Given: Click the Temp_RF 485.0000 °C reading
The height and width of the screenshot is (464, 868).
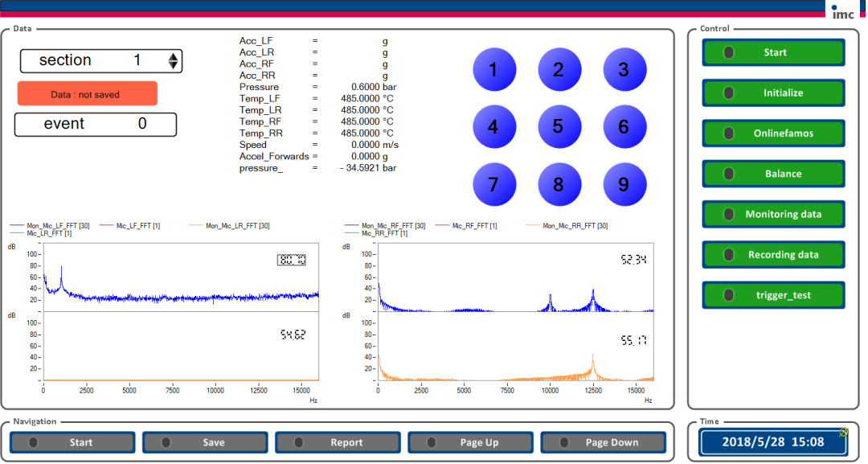Looking at the screenshot, I should coord(317,121).
